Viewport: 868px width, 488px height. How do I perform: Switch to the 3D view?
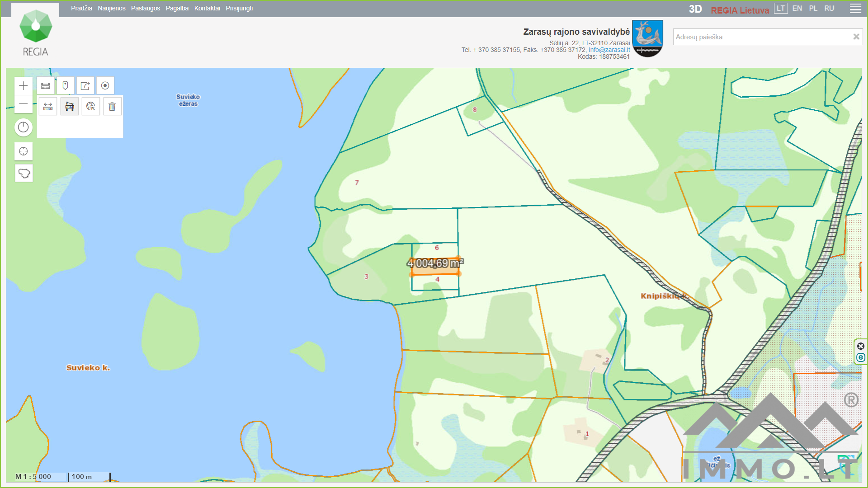coord(695,9)
